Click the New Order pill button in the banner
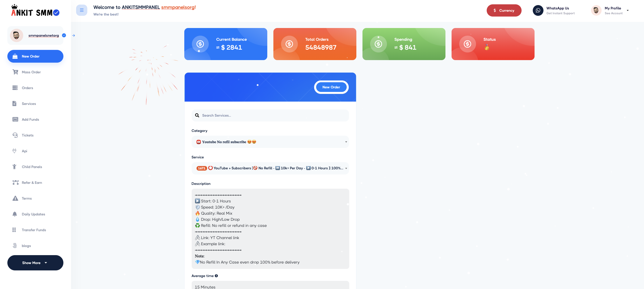This screenshot has height=289, width=644. pos(331,87)
